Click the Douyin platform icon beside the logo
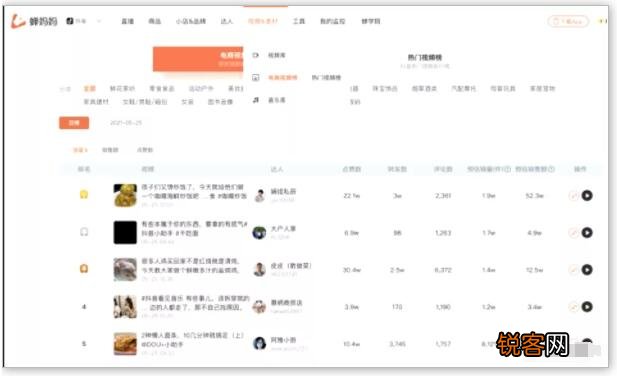This screenshot has height=376, width=617. click(70, 21)
